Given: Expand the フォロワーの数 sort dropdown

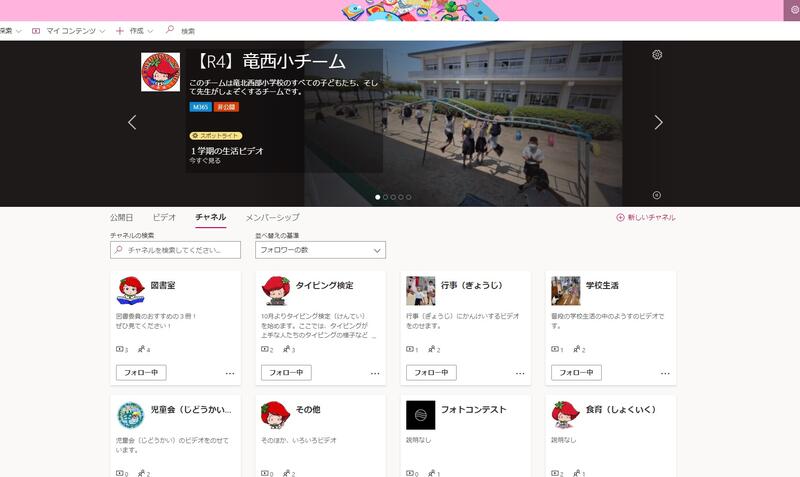Looking at the screenshot, I should click(320, 250).
